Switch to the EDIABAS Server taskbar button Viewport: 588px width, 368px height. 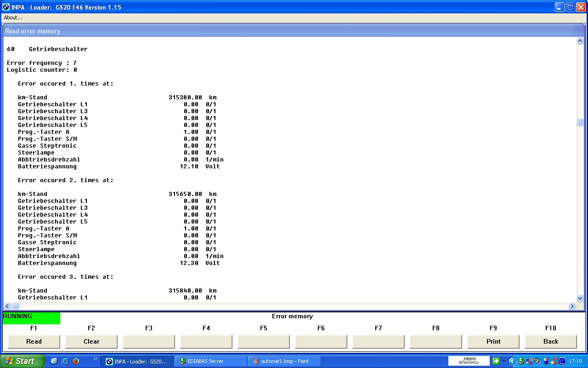211,361
